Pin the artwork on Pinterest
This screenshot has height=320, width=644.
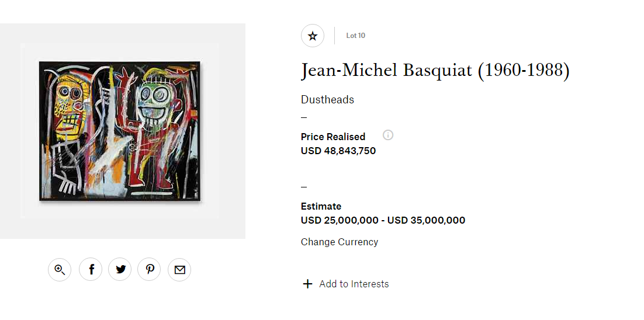click(150, 269)
